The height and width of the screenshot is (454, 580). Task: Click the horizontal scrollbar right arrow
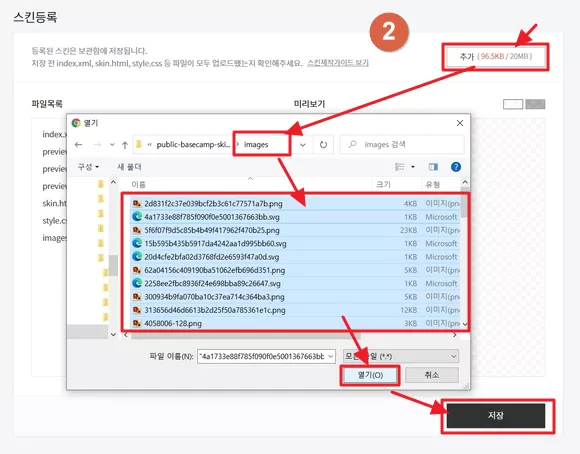click(x=455, y=335)
